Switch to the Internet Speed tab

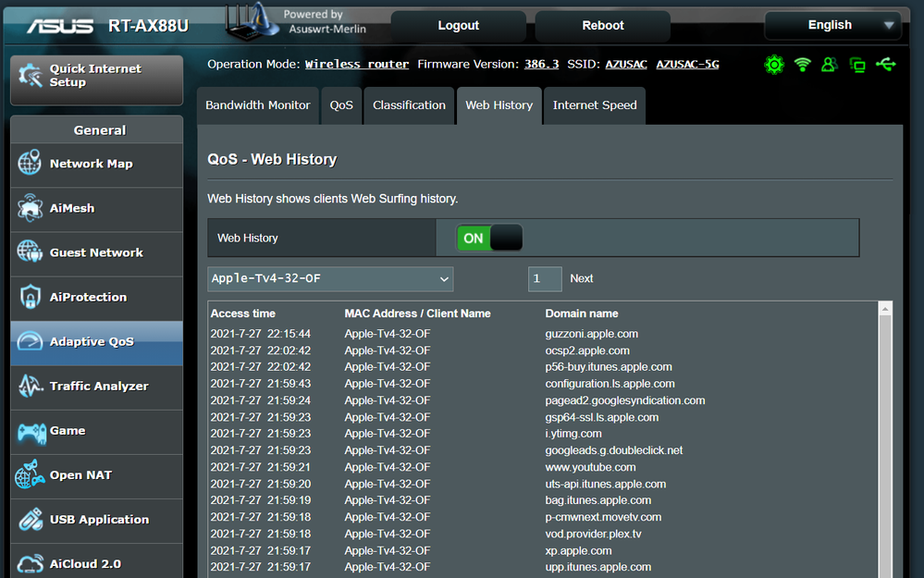pyautogui.click(x=595, y=105)
